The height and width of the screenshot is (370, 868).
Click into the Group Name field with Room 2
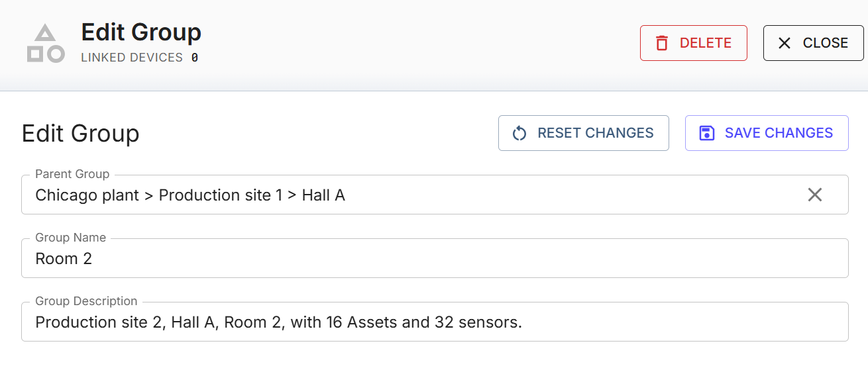point(398,259)
